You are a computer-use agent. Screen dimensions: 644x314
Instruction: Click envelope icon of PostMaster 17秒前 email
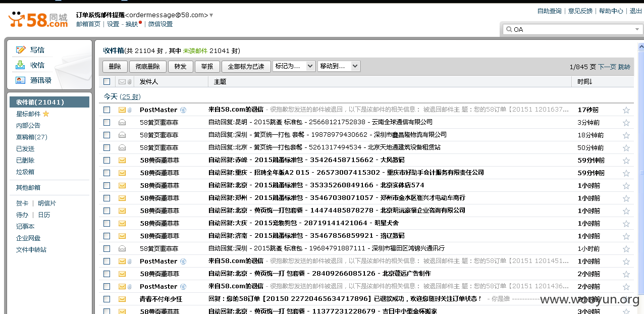pyautogui.click(x=122, y=110)
